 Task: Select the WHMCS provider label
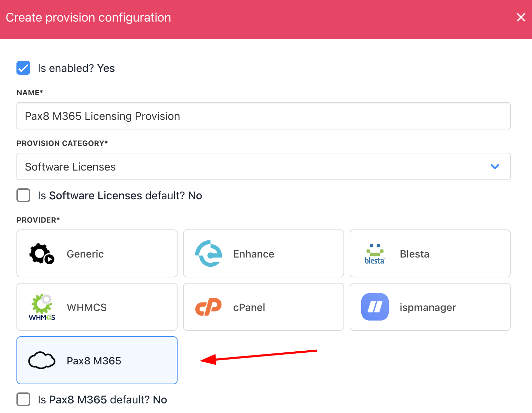(x=87, y=307)
